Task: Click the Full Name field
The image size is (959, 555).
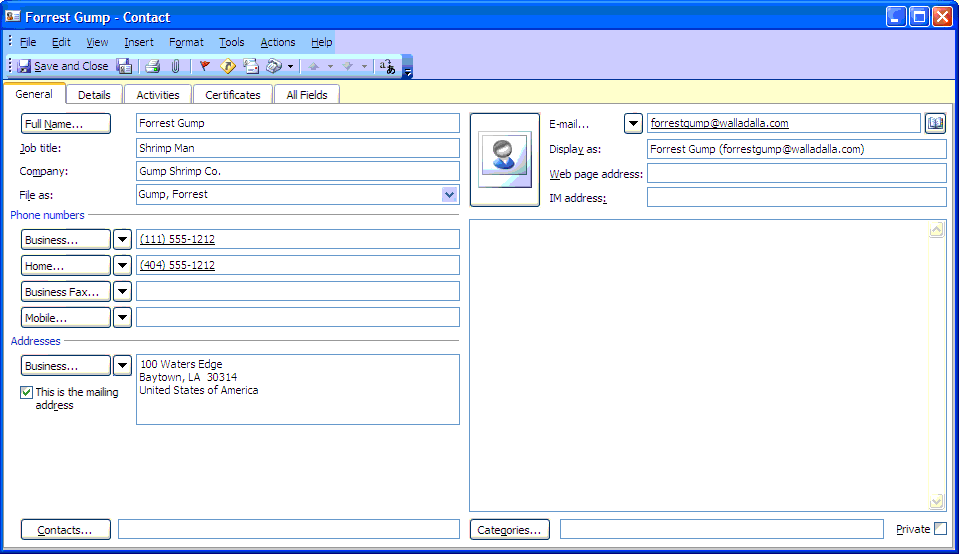Action: [297, 123]
